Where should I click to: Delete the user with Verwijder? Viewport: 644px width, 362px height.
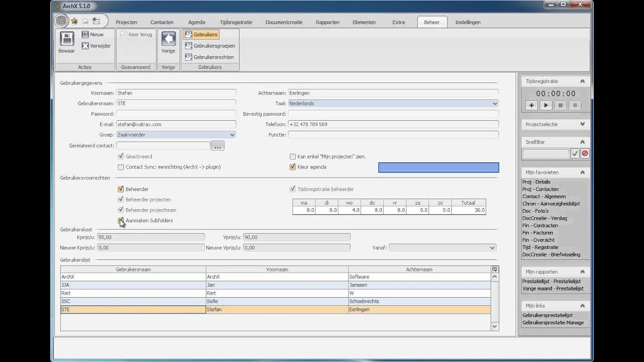[96, 46]
